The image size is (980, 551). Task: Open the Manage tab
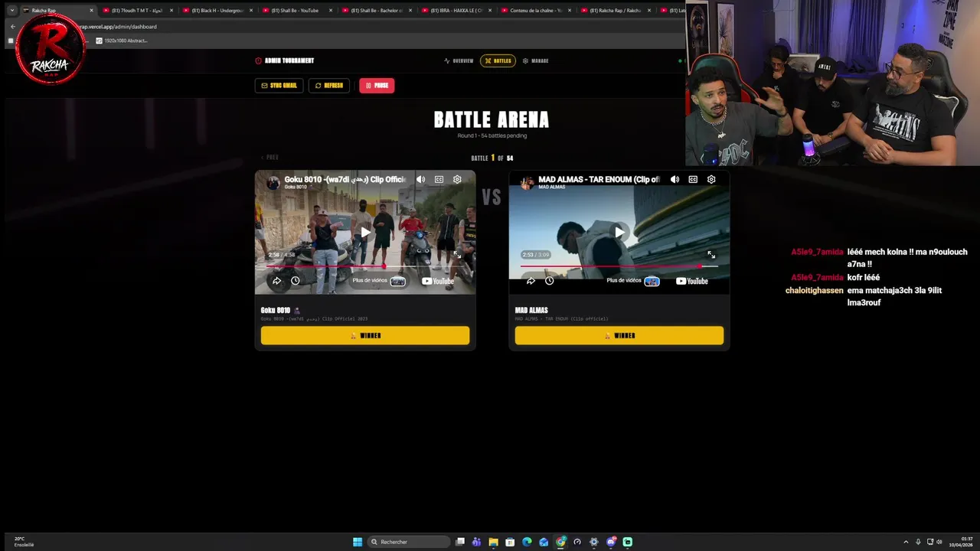pos(535,60)
